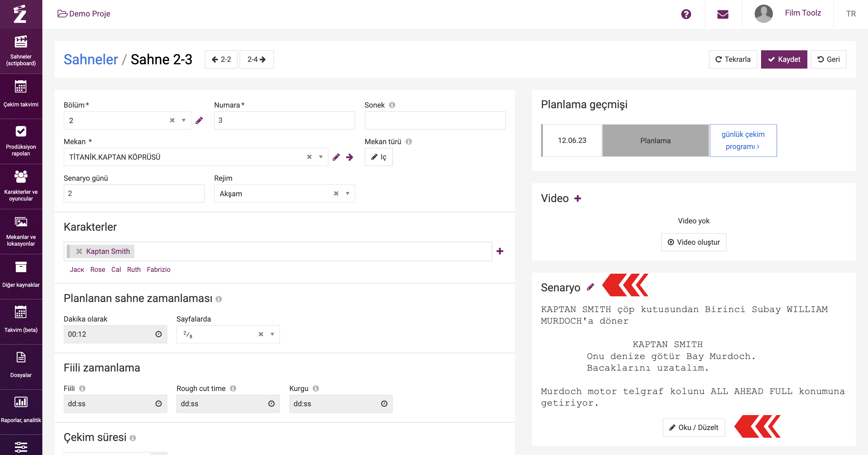The image size is (868, 455).
Task: Expand the Sayfalarda dropdown
Action: coord(272,334)
